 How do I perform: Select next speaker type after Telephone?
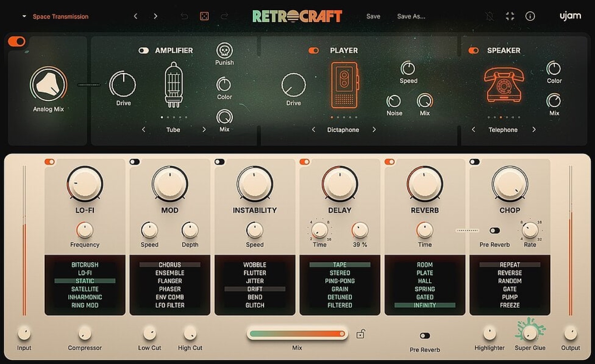534,129
